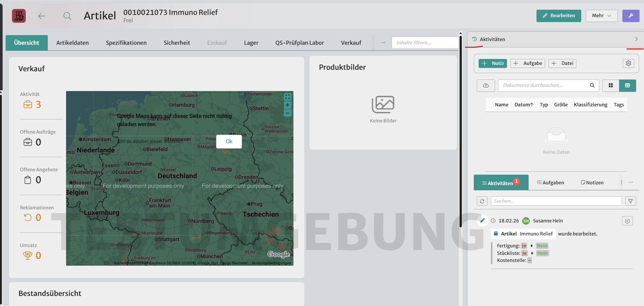The width and height of the screenshot is (644, 306).
Task: Open the QS-Prüfplan Labor tab
Action: (300, 43)
